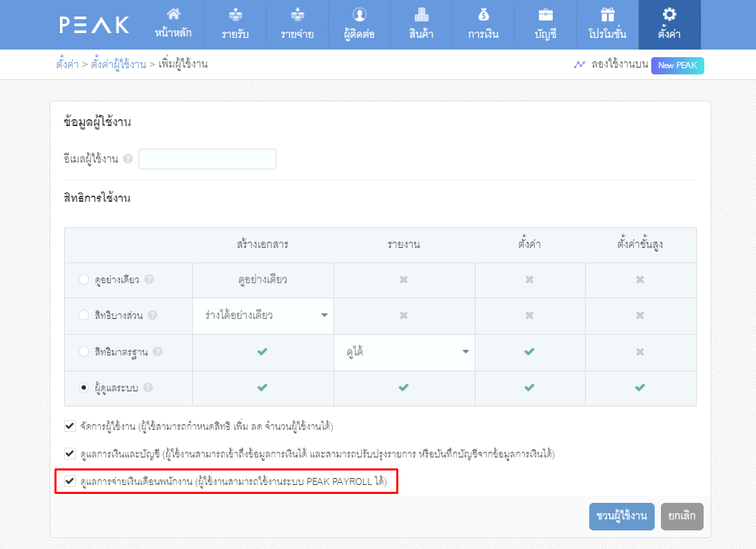This screenshot has width=756, height=549.
Task: Click cross under รายงาน in ดูอย่างเดียว row
Action: click(404, 280)
